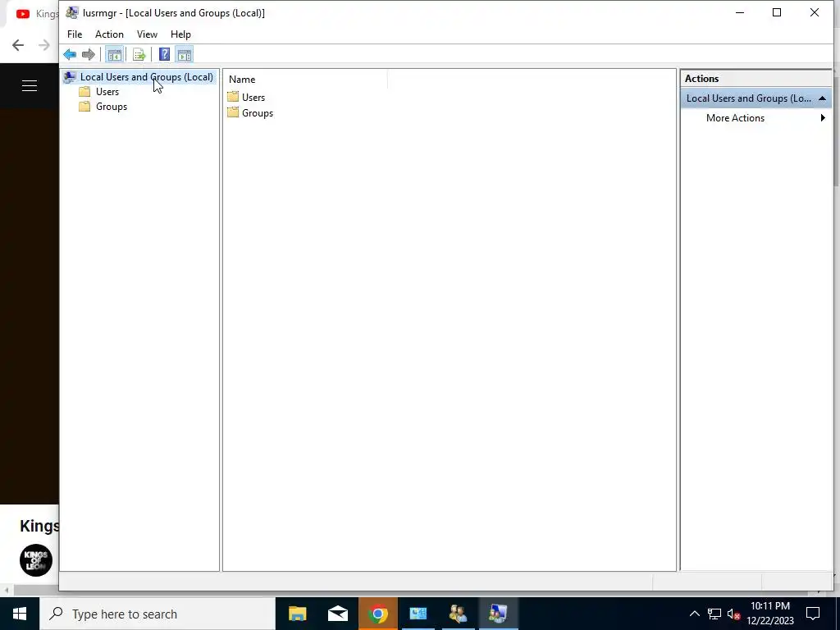Click Groups folder icon in center list

point(232,112)
